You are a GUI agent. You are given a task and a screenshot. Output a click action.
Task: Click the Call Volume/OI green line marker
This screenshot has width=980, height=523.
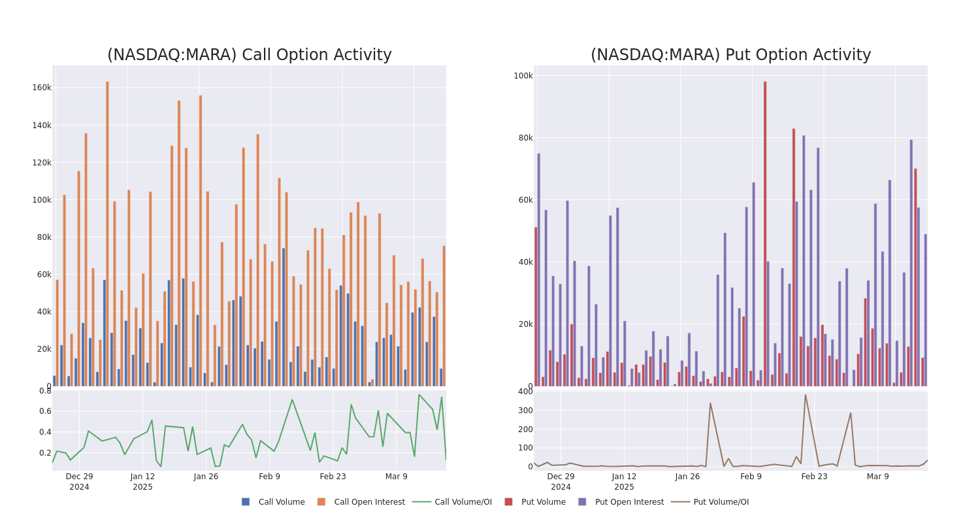(421, 502)
